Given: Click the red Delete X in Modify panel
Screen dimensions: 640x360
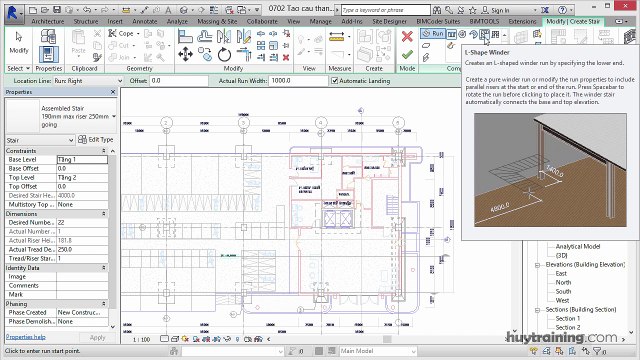Looking at the screenshot, I should click(x=286, y=58).
